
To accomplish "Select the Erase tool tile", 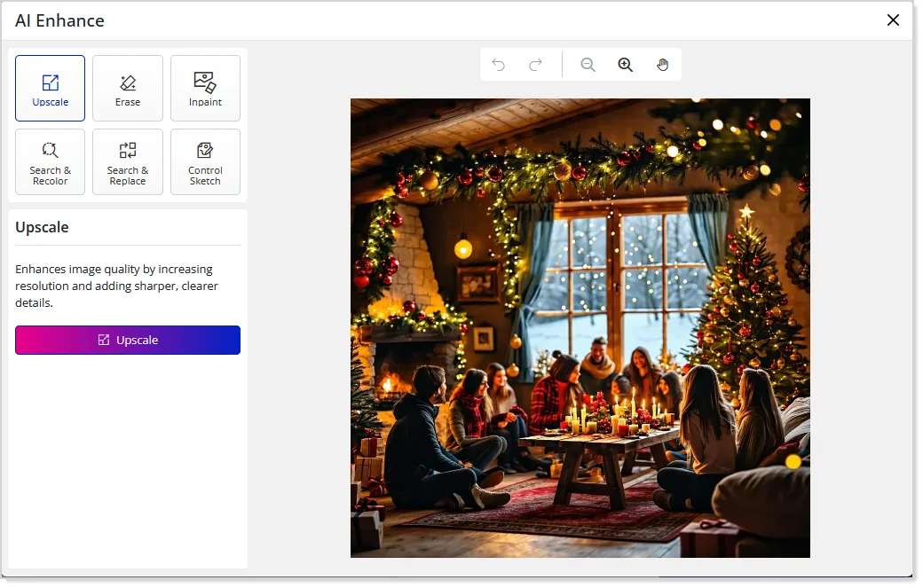I will pos(128,88).
